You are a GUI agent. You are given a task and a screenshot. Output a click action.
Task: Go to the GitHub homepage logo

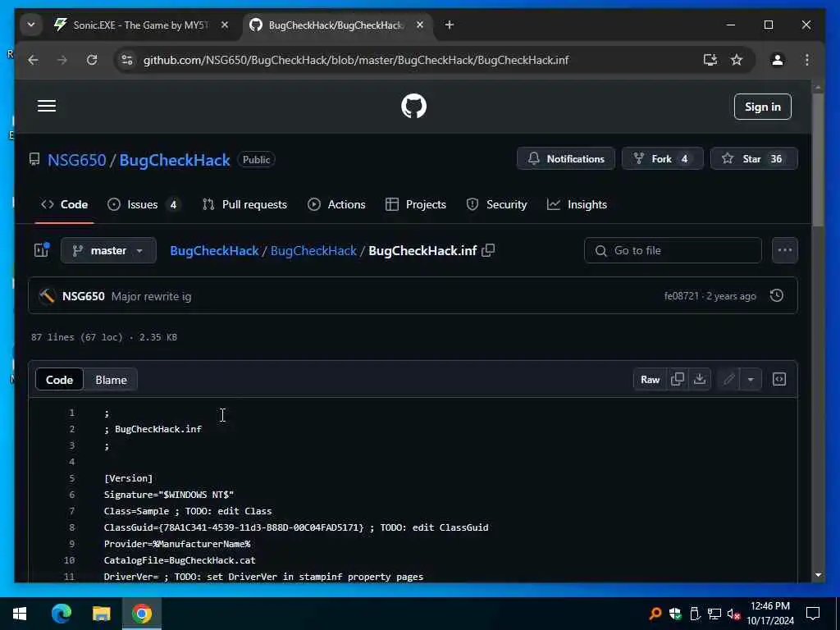[x=413, y=106]
